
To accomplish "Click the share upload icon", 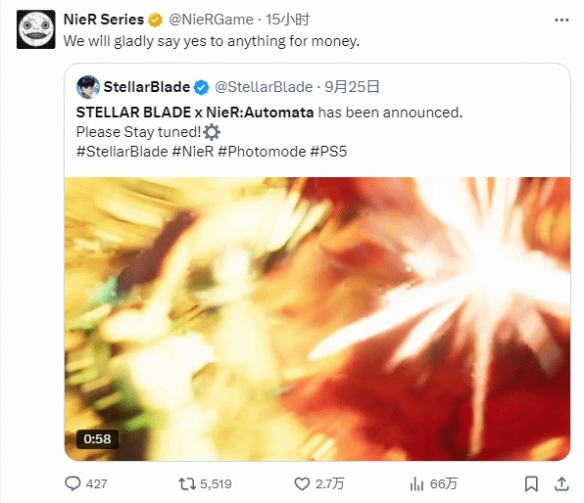I will pyautogui.click(x=562, y=484).
